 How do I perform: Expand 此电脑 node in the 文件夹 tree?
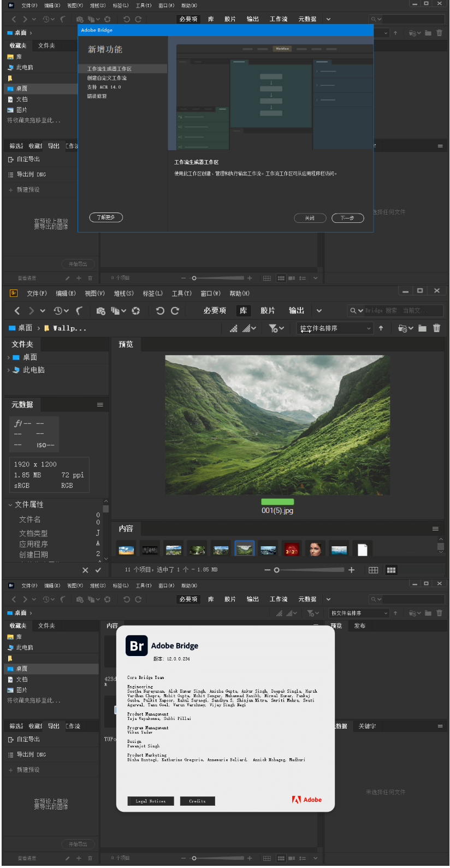pos(9,370)
